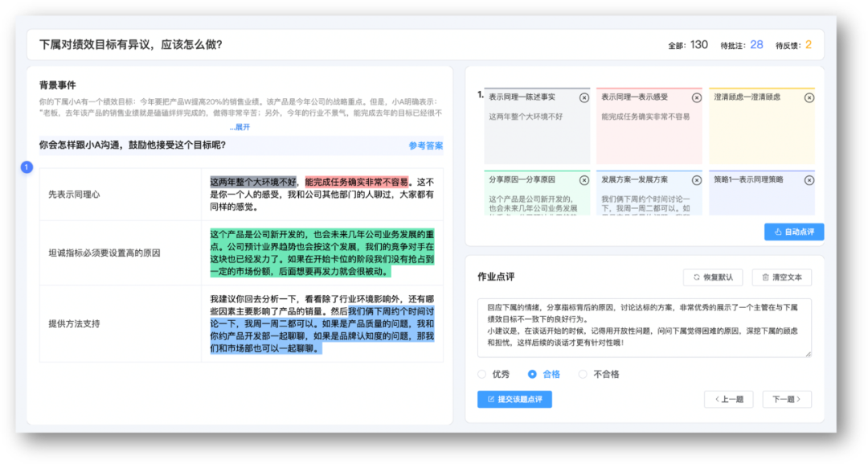Select the 不合格 rating radio
The height and width of the screenshot is (464, 868).
(583, 374)
